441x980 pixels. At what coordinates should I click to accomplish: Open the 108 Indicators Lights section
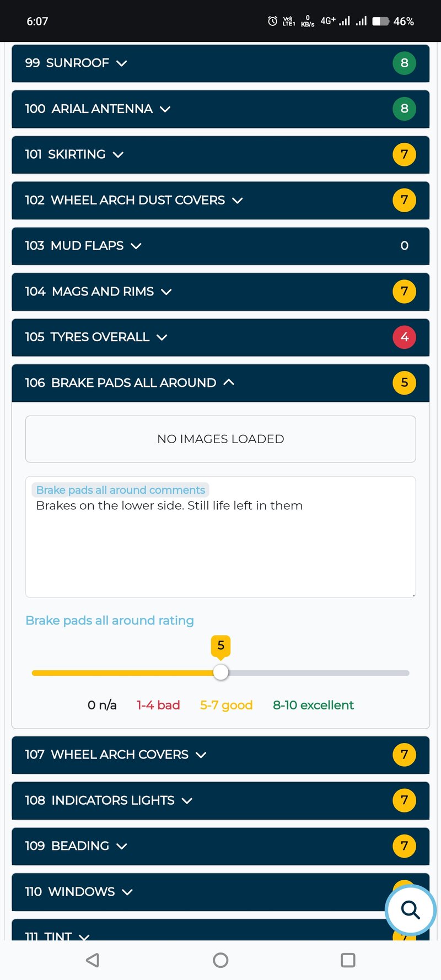[x=220, y=800]
